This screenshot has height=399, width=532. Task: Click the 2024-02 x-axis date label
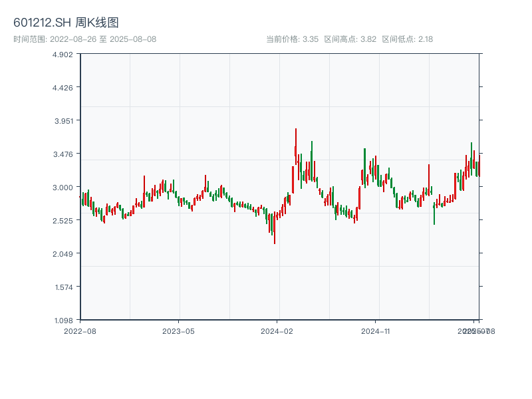coord(277,331)
